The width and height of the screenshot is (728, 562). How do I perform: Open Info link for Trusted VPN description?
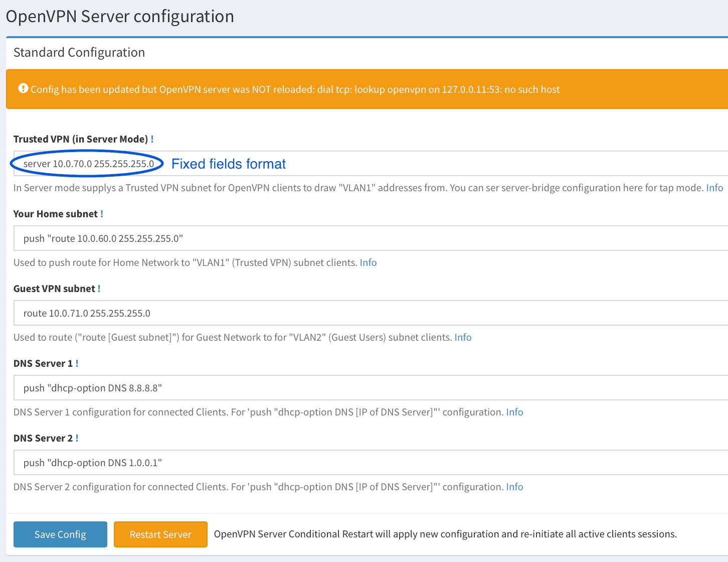(x=714, y=188)
